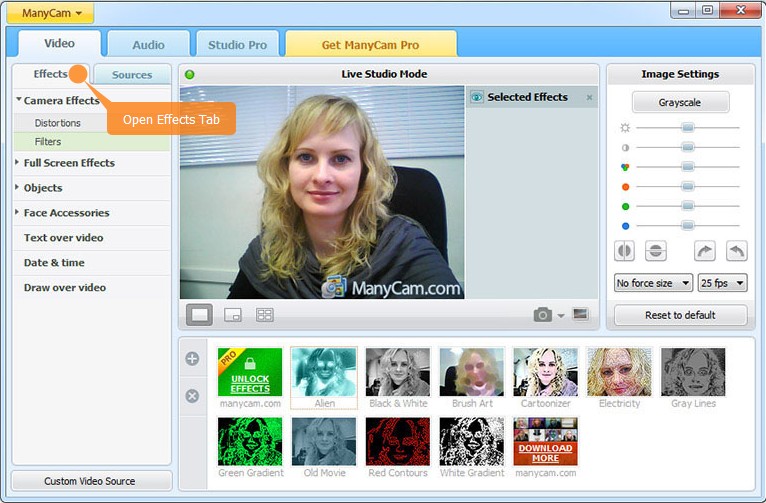Click the saturation color icon
Image resolution: width=766 pixels, height=503 pixels.
(x=625, y=167)
